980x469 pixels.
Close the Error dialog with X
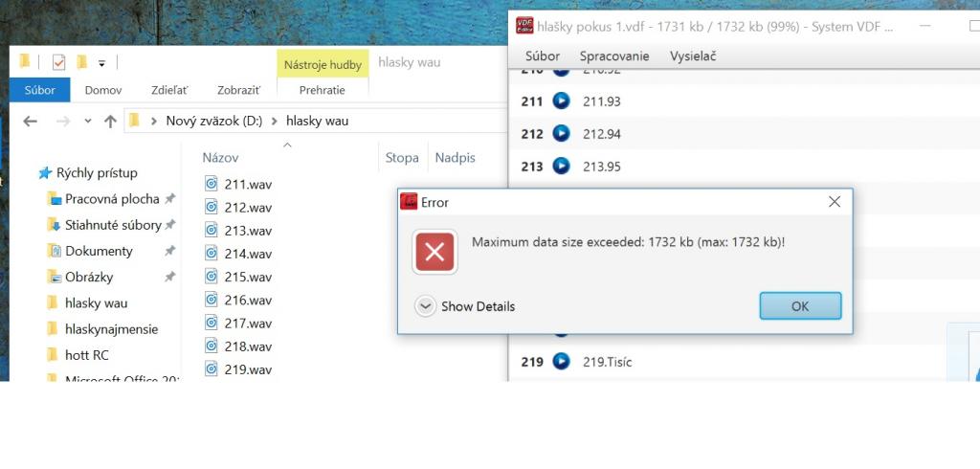[835, 202]
